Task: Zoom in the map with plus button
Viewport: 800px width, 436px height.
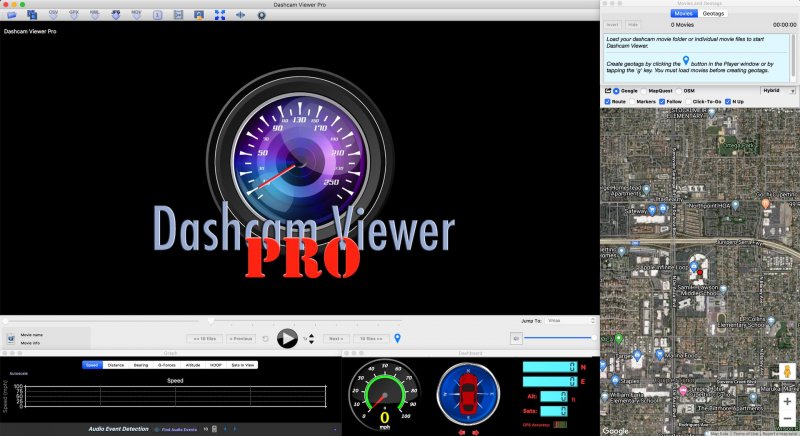Action: coord(787,402)
